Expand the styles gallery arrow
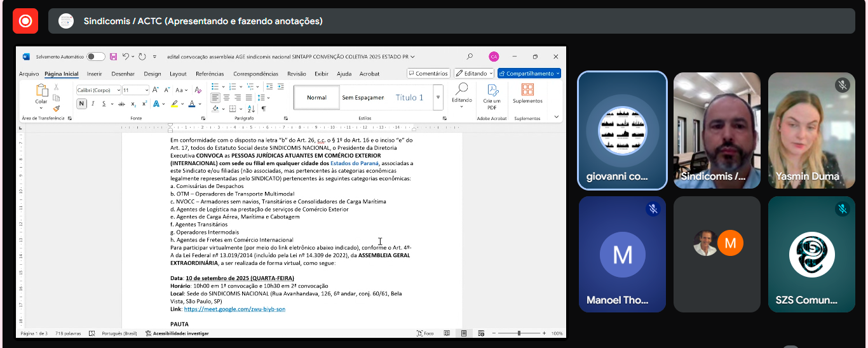This screenshot has height=348, width=868. pyautogui.click(x=438, y=98)
